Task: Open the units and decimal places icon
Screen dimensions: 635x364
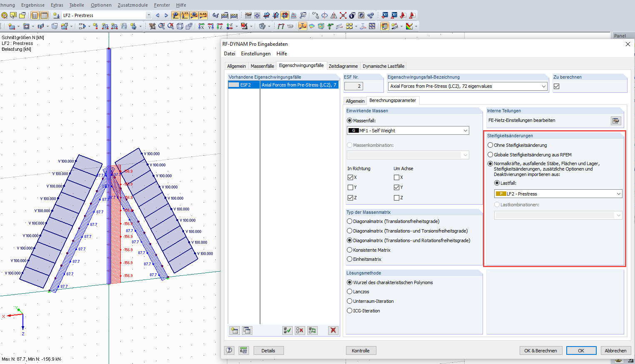Action: coord(244,350)
